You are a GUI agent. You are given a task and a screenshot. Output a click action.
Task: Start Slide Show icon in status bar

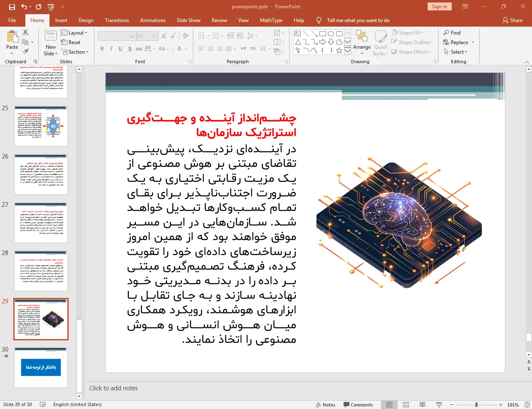(439, 404)
